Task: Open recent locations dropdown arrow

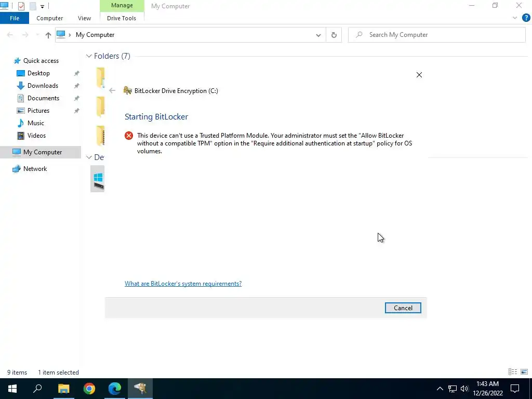Action: tap(37, 35)
